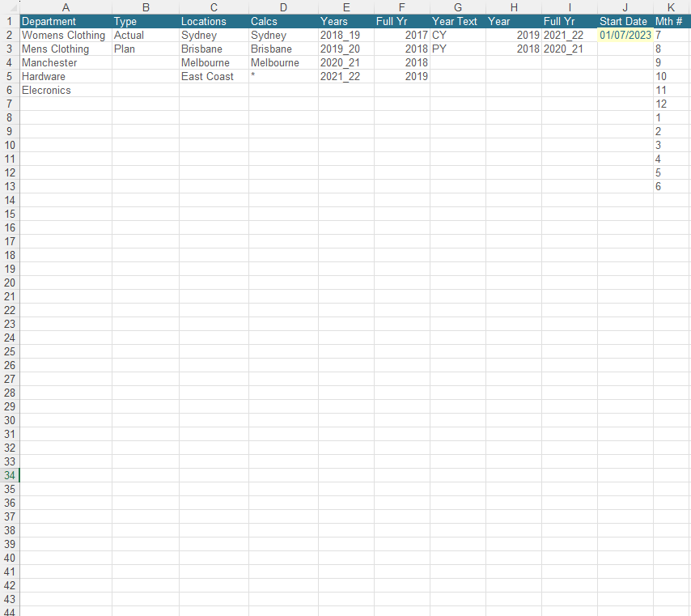Select Sydney in Locations column

point(214,36)
